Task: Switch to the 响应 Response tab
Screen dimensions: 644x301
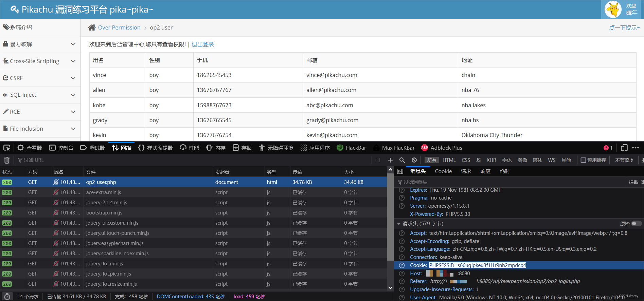Action: coord(485,171)
